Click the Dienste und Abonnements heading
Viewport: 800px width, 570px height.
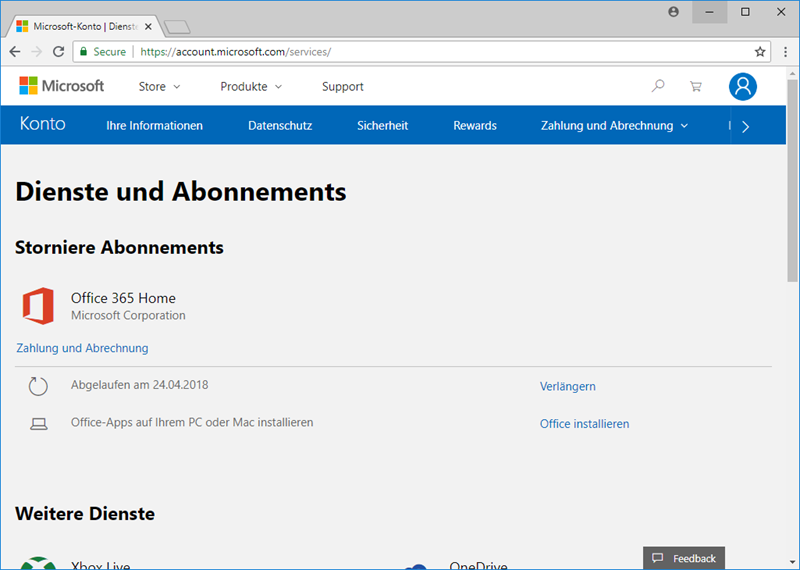click(x=181, y=192)
